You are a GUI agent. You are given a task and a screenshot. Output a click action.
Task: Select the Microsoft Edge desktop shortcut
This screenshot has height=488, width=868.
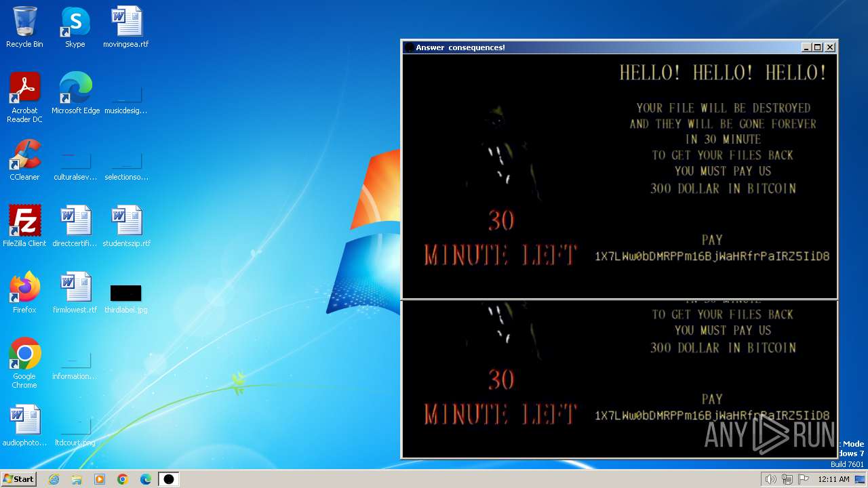pyautogui.click(x=75, y=94)
